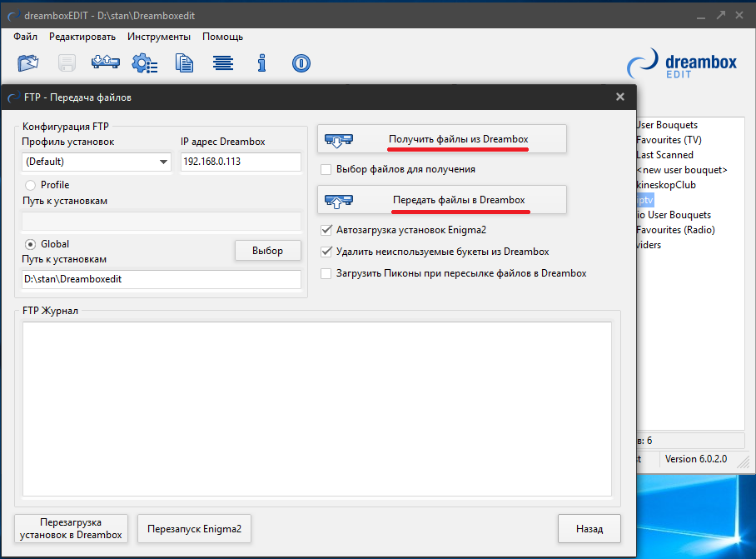Select the Profile radio button
Image resolution: width=756 pixels, height=559 pixels.
(x=30, y=185)
